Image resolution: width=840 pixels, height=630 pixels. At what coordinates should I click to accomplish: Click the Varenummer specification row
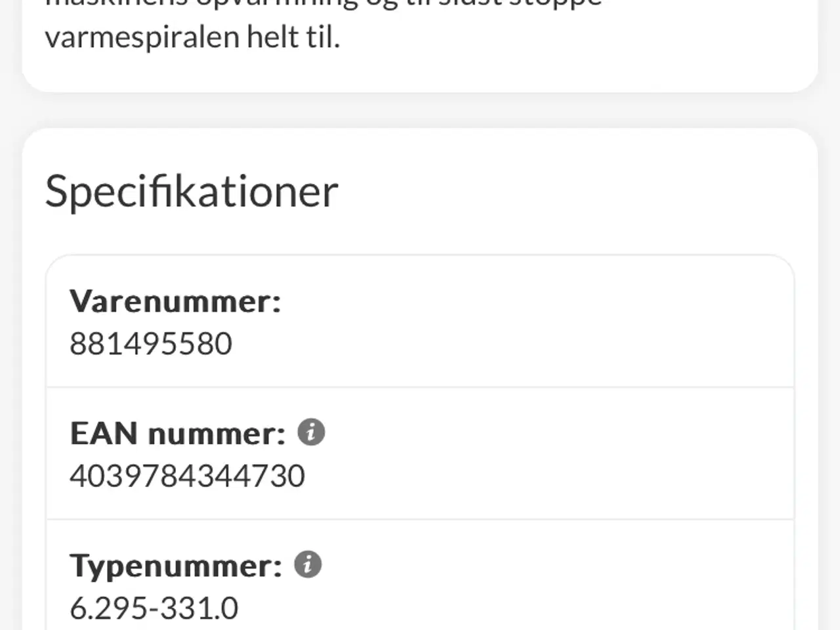[x=420, y=322]
